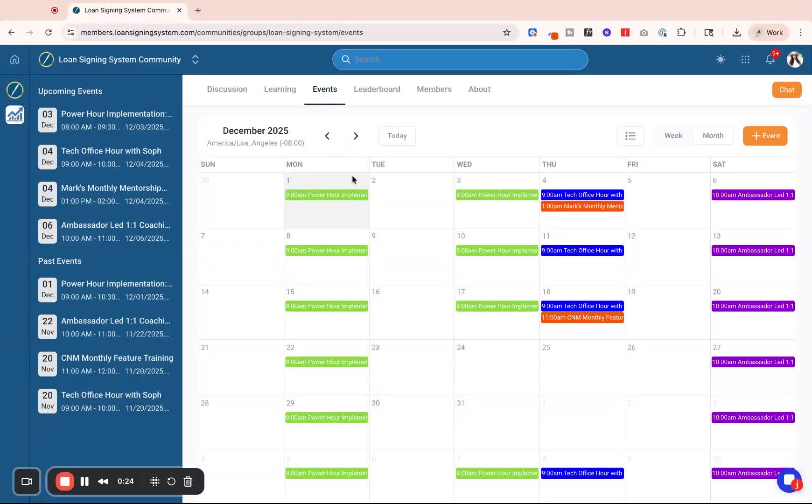Viewport: 812px width, 504px height.
Task: Open the notifications bell
Action: point(770,59)
